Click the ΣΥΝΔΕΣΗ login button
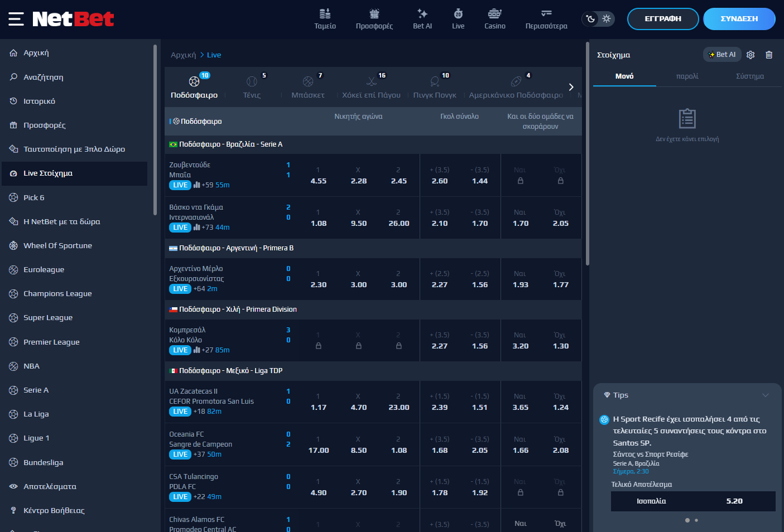The image size is (784, 532). [739, 19]
